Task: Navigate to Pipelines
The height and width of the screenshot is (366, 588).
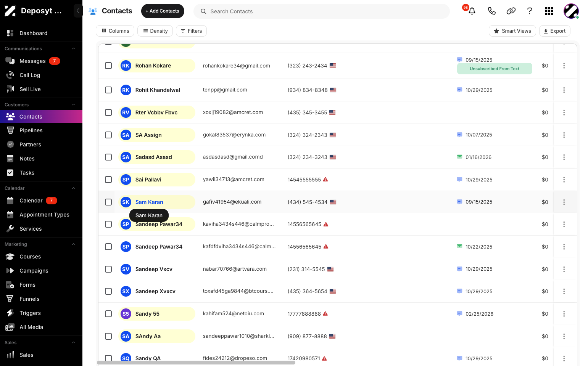Action: (41, 130)
